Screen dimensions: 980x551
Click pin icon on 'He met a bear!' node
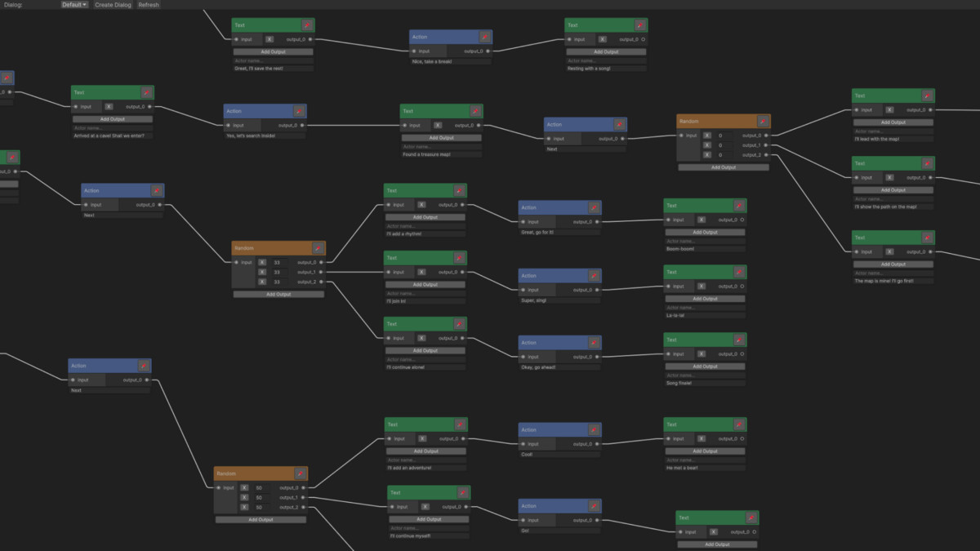point(739,424)
